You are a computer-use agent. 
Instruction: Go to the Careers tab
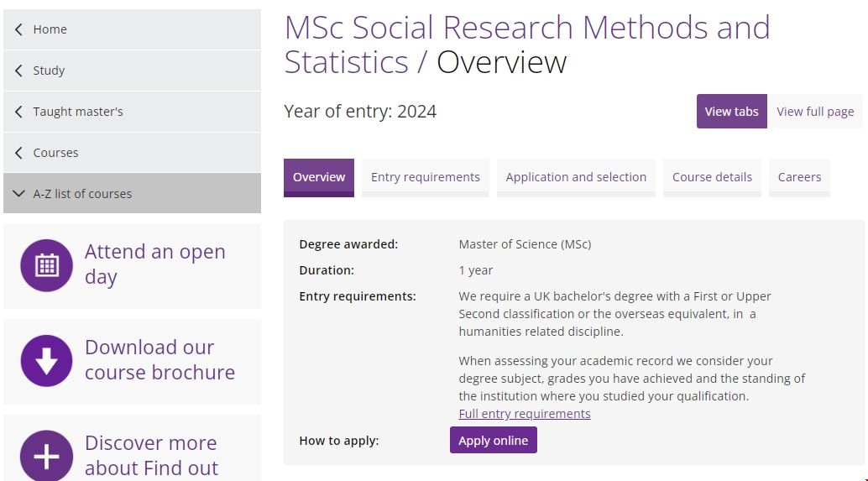coord(799,177)
